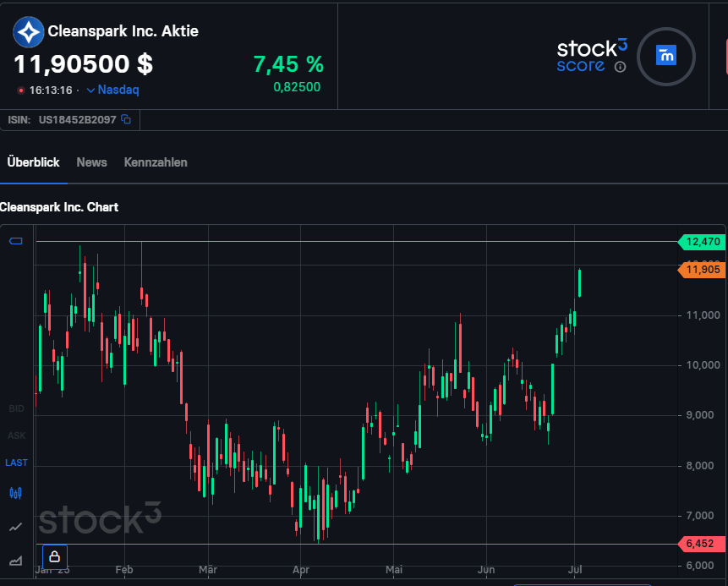Switch to the News tab
This screenshot has width=728, height=586.
91,162
